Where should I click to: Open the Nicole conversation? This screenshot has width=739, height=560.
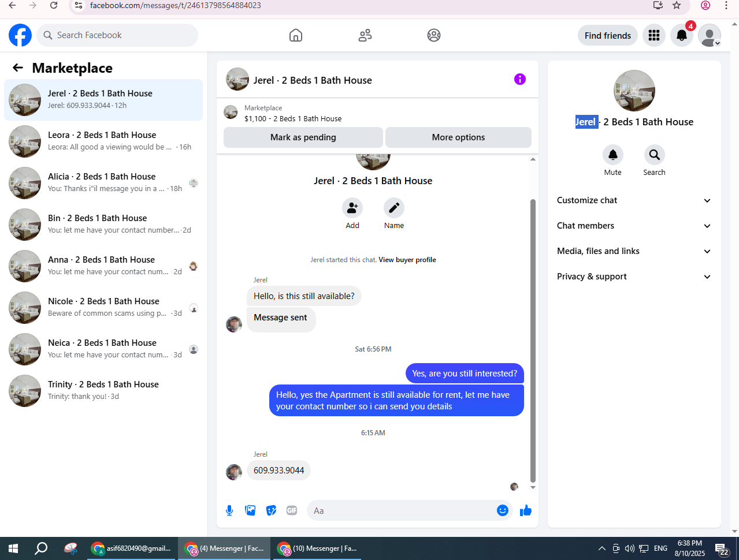pyautogui.click(x=103, y=308)
